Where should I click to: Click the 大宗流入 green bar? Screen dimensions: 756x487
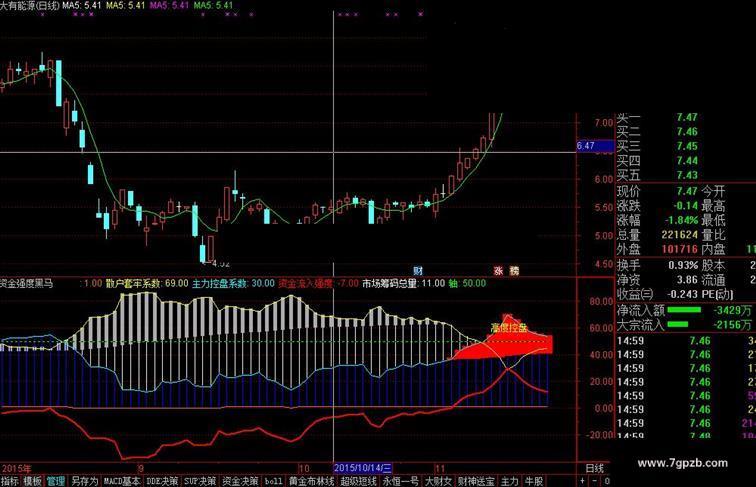click(x=677, y=325)
